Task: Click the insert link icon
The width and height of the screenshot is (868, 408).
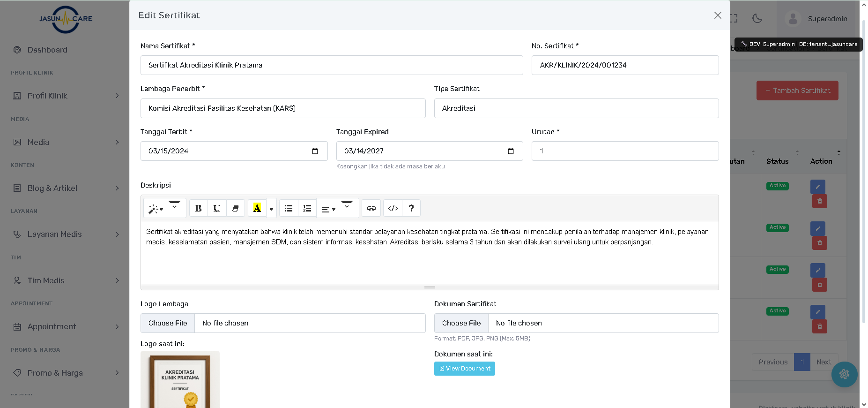Action: click(x=371, y=208)
